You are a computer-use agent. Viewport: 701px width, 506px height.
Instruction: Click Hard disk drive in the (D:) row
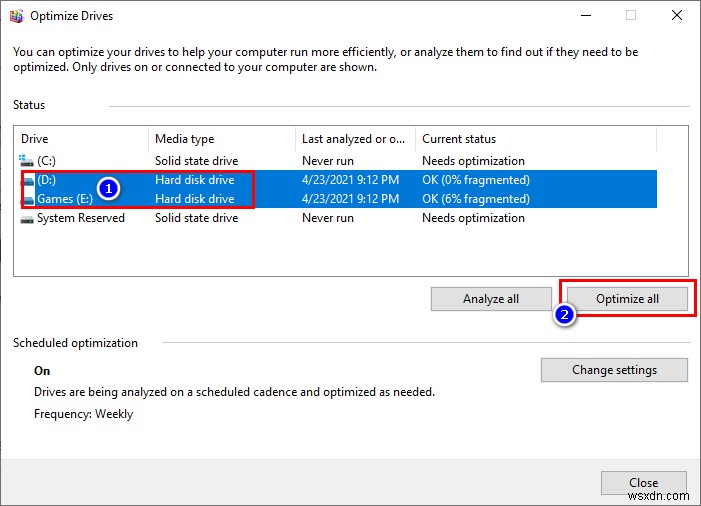point(194,180)
